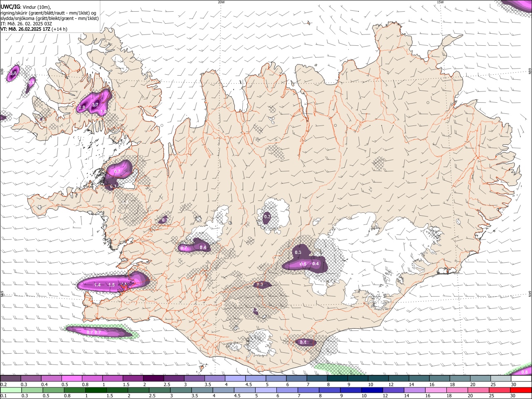Select the darkest purple swatch labeled 2
The image size is (532, 399).
click(153, 378)
